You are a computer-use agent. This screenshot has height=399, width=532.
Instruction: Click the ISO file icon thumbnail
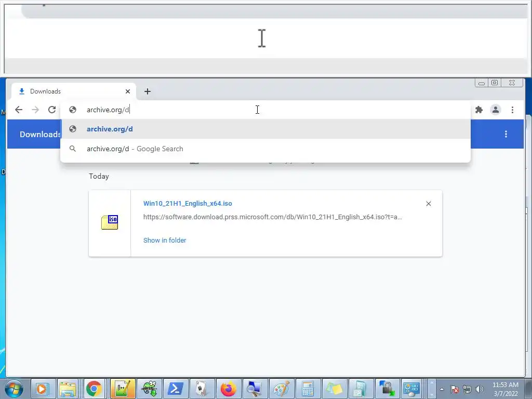tap(110, 222)
